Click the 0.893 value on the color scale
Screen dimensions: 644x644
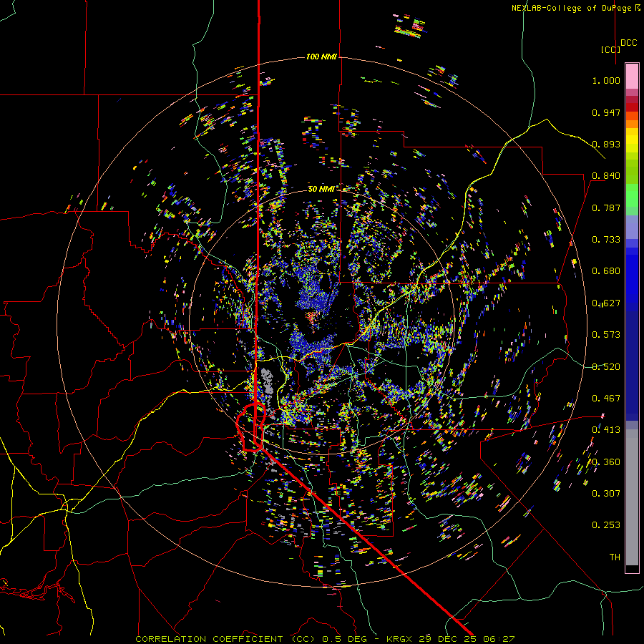point(606,144)
